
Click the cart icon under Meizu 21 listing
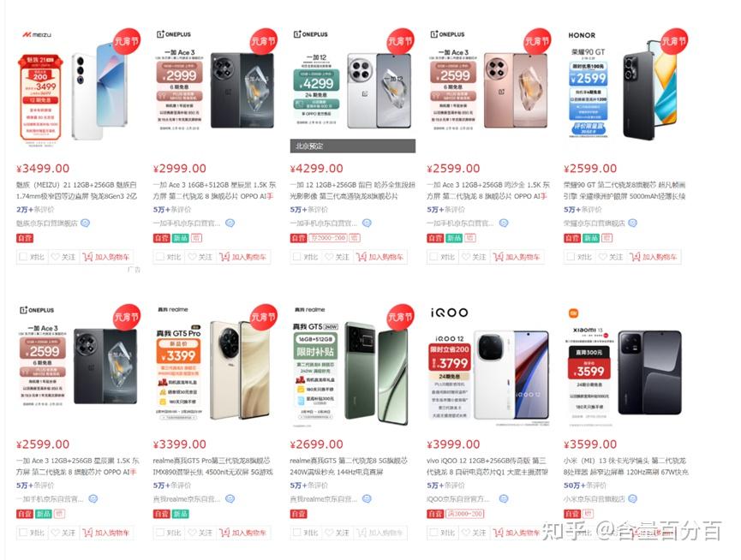[x=87, y=257]
